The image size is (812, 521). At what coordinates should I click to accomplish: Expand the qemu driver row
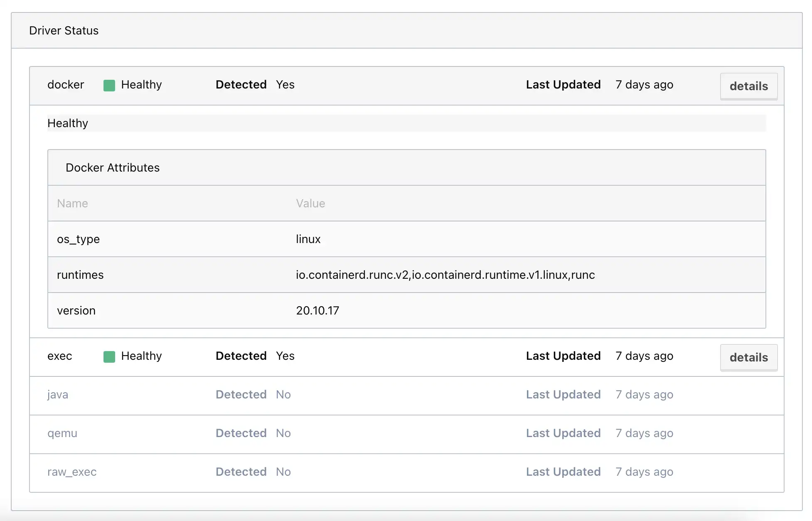[x=62, y=433]
